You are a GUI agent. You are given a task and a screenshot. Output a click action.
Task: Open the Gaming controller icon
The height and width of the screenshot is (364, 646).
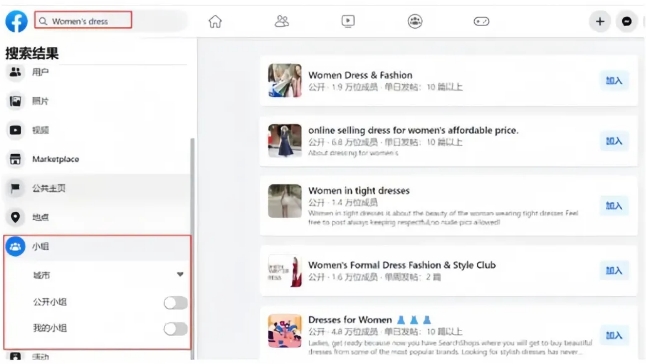pos(481,21)
